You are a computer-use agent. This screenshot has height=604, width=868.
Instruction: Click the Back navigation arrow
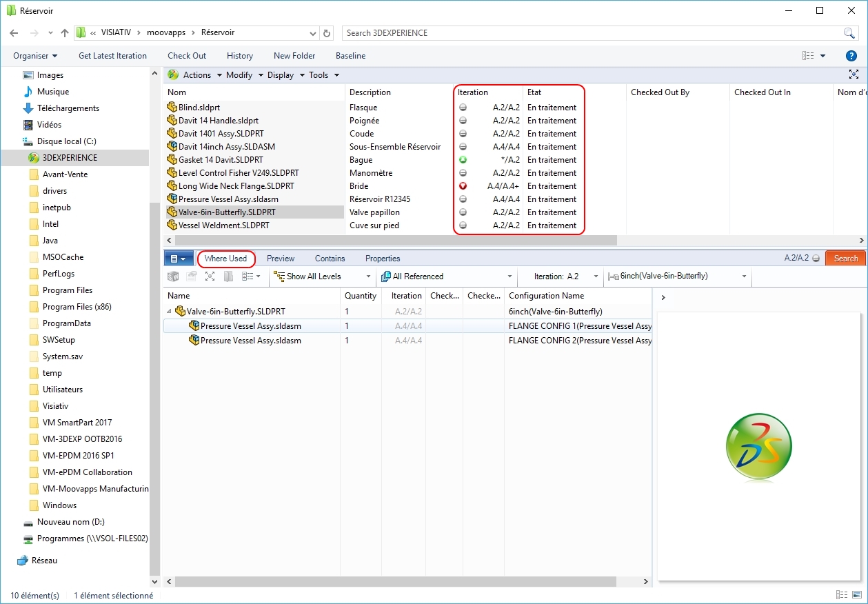point(14,33)
